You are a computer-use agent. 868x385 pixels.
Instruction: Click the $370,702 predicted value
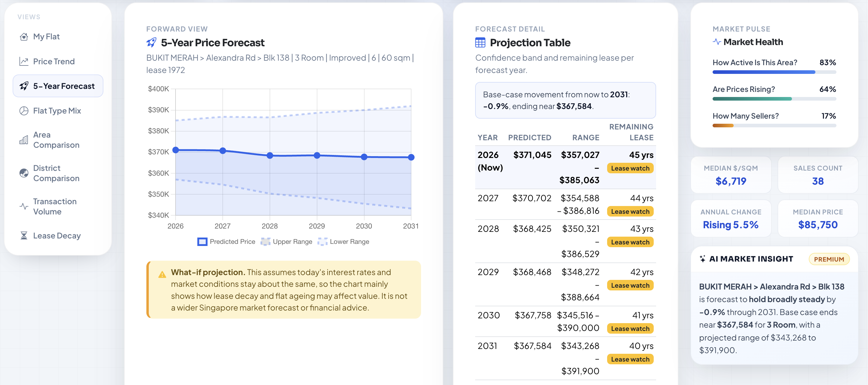pos(532,198)
